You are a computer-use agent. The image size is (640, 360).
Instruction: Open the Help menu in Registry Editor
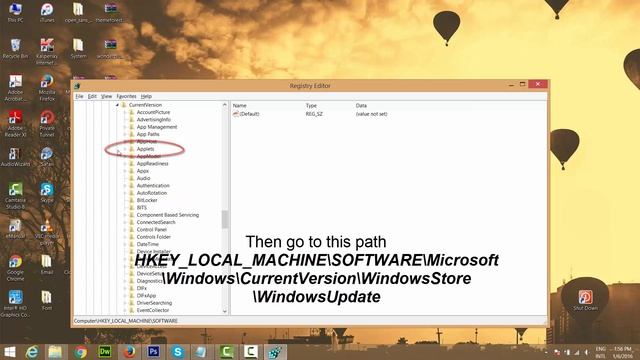tap(146, 96)
